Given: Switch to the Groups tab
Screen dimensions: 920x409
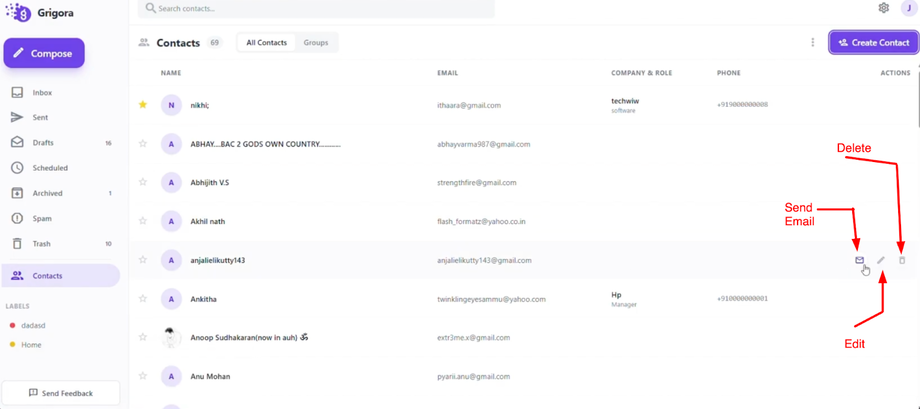Looking at the screenshot, I should pos(316,42).
